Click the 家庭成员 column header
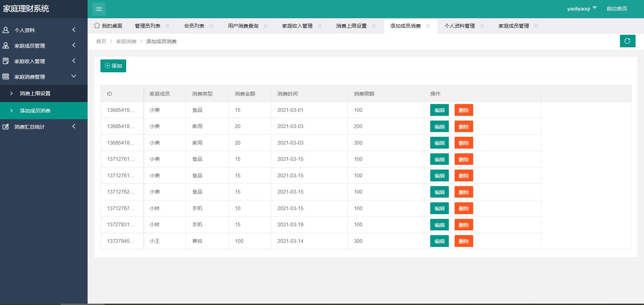This screenshot has height=305, width=644. click(164, 94)
